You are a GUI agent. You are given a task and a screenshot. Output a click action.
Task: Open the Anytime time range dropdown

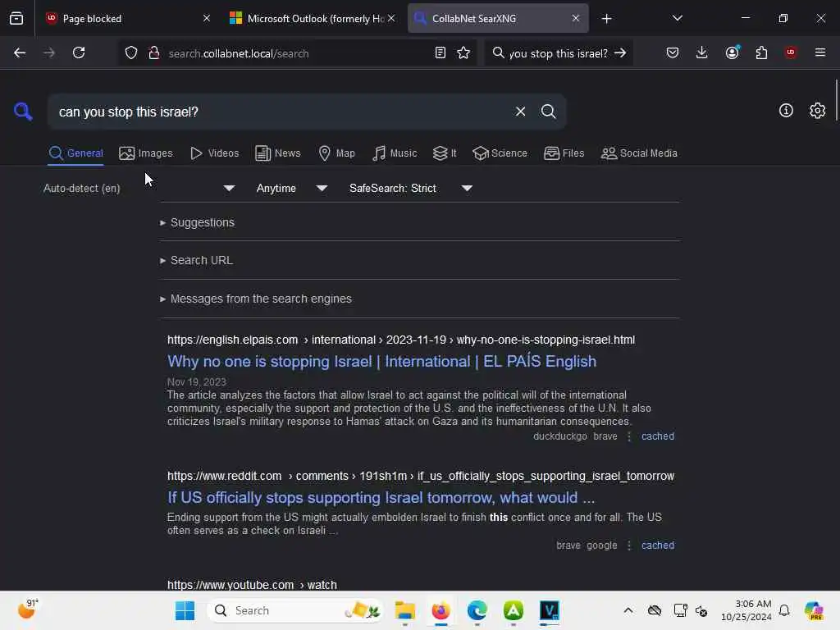(291, 188)
